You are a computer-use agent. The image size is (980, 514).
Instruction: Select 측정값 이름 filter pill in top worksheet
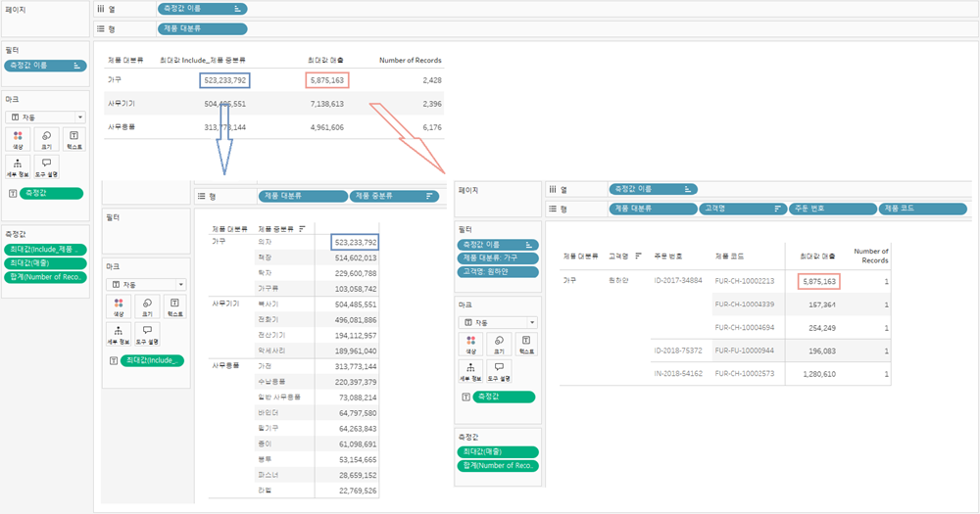click(x=46, y=66)
